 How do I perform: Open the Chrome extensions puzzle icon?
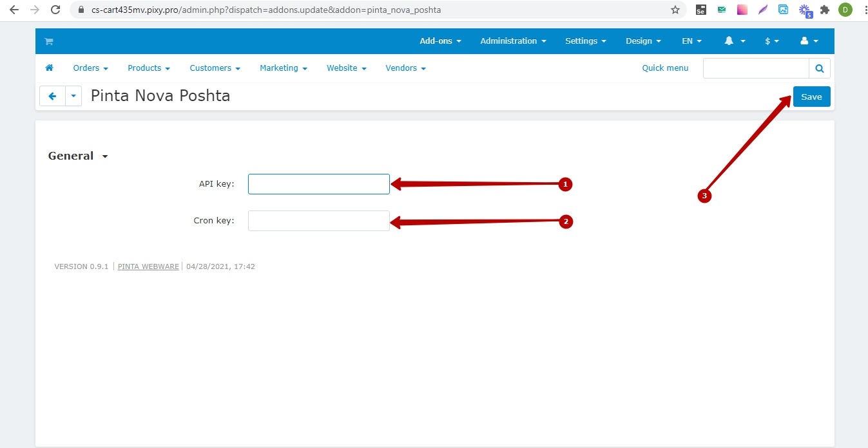[x=825, y=10]
